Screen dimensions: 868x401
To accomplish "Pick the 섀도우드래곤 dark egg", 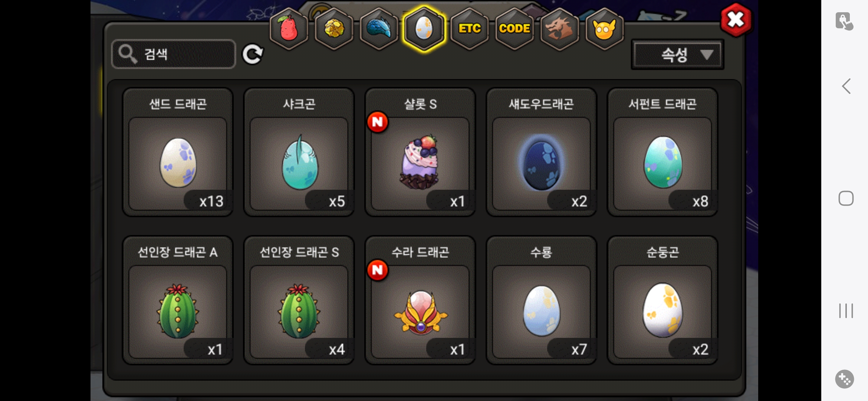I will tap(541, 152).
